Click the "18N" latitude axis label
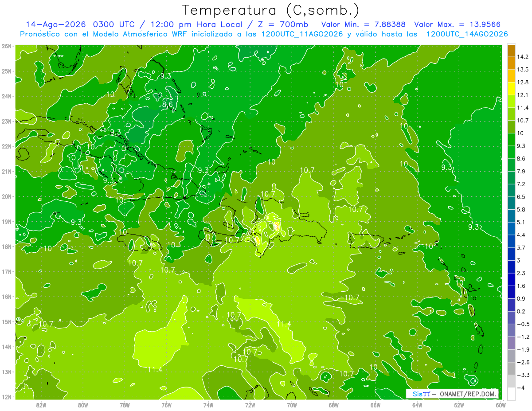 [7, 247]
